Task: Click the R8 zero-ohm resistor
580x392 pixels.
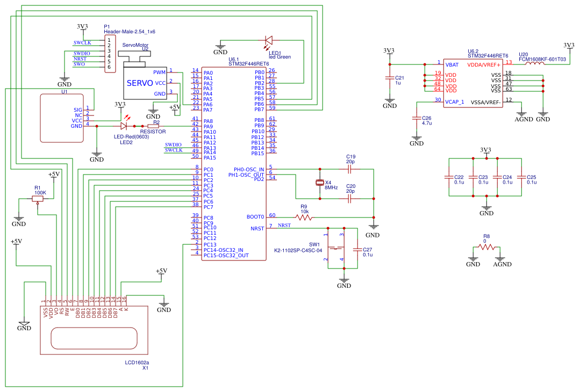Action: click(486, 246)
